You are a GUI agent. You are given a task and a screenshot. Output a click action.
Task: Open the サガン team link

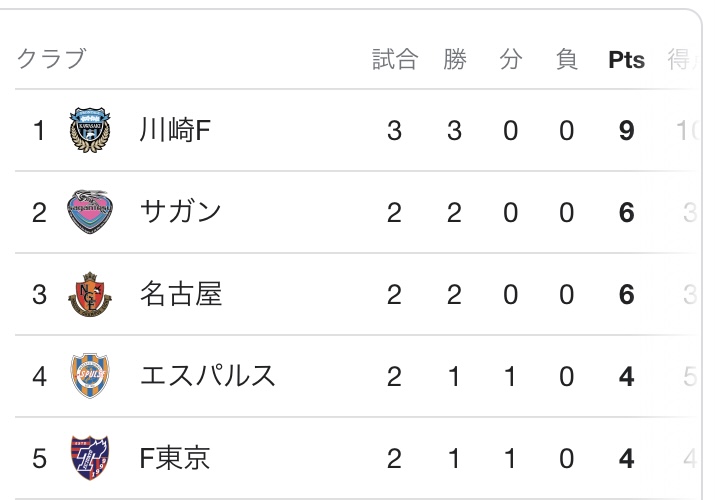pos(181,212)
